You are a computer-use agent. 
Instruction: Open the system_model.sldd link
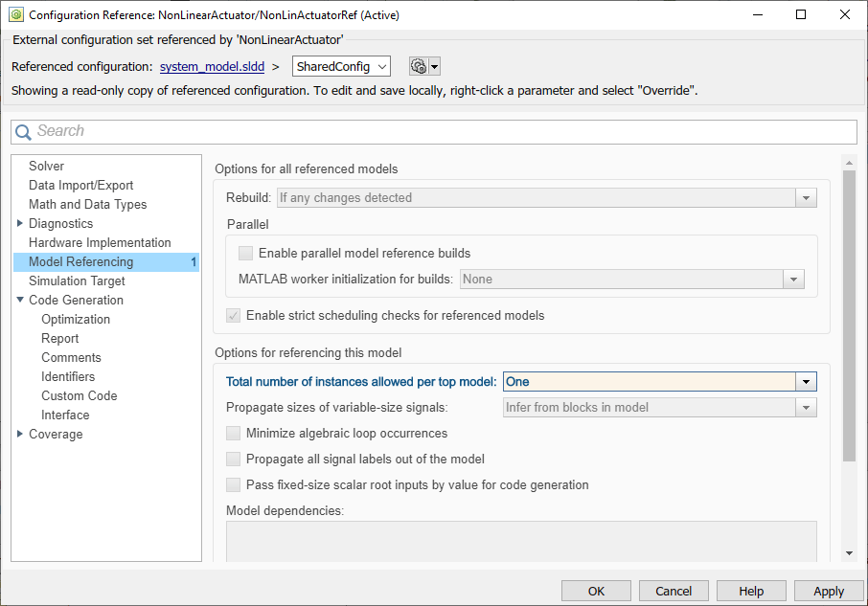[x=212, y=66]
